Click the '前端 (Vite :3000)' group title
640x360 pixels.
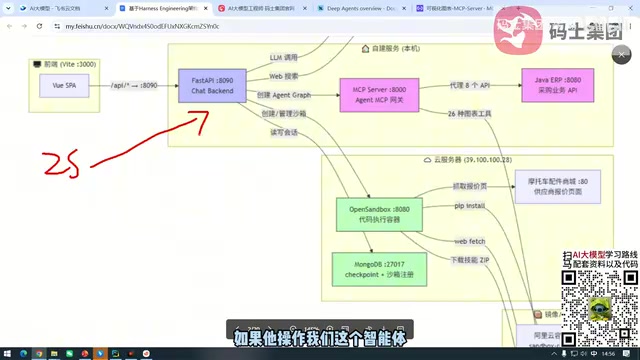[64, 64]
